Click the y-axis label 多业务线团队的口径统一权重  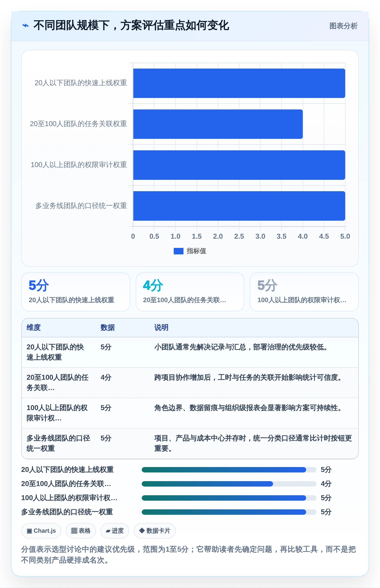[x=81, y=206]
